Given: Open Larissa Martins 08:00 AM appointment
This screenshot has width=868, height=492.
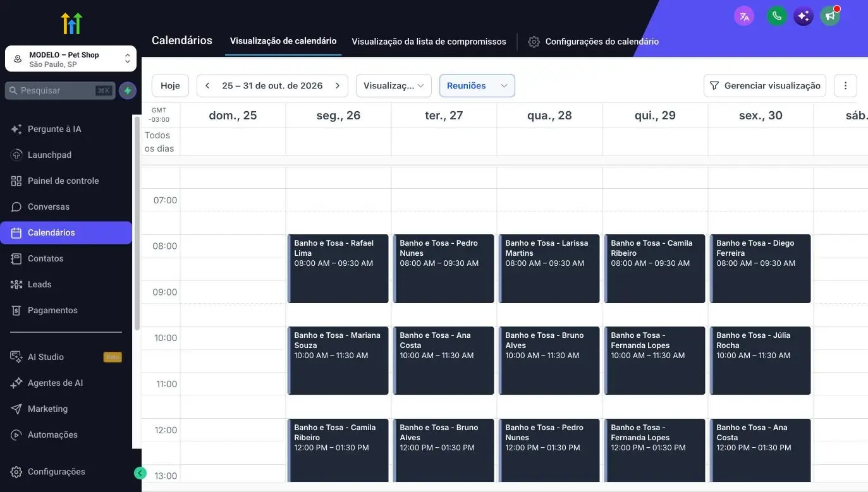Looking at the screenshot, I should coord(549,268).
